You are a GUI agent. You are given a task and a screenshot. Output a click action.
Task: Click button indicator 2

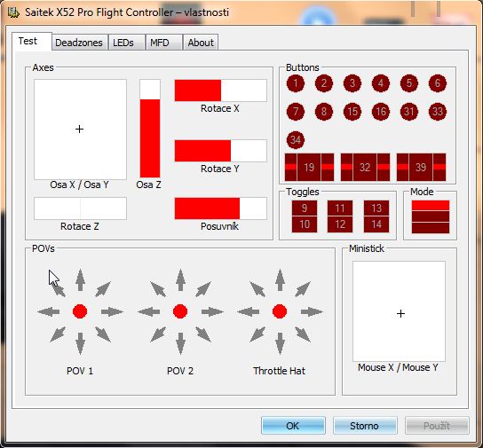tap(324, 83)
